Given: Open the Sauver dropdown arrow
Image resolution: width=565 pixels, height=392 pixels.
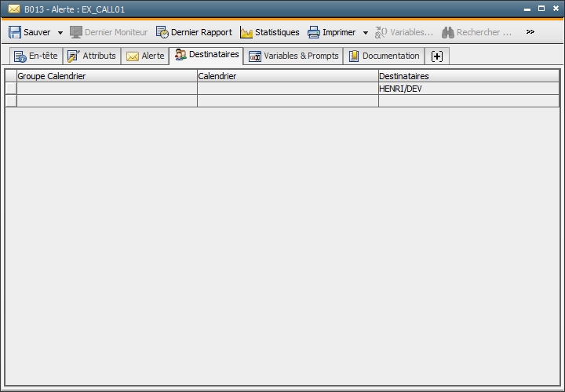Looking at the screenshot, I should click(60, 32).
